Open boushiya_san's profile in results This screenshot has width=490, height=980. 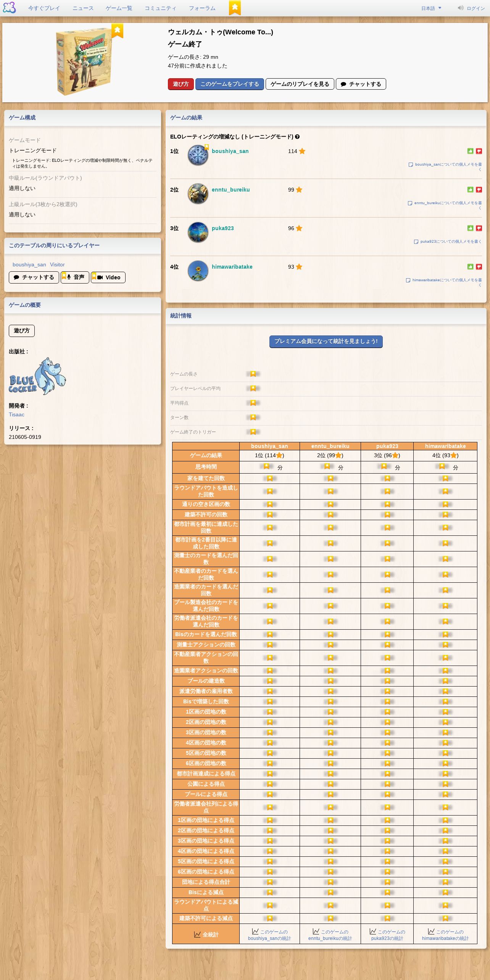(x=230, y=151)
